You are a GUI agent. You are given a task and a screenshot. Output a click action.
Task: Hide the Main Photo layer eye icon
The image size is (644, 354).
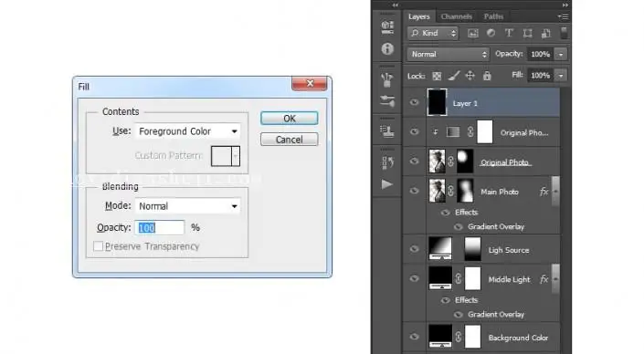tap(414, 191)
